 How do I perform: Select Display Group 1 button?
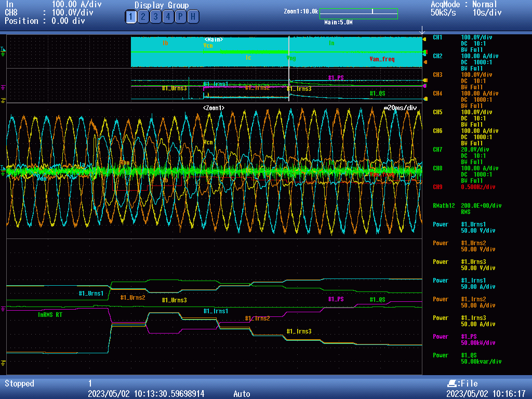click(130, 17)
